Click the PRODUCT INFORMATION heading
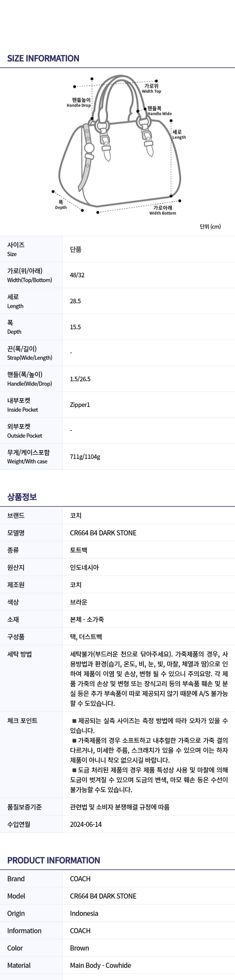235x980 pixels. coord(53,860)
